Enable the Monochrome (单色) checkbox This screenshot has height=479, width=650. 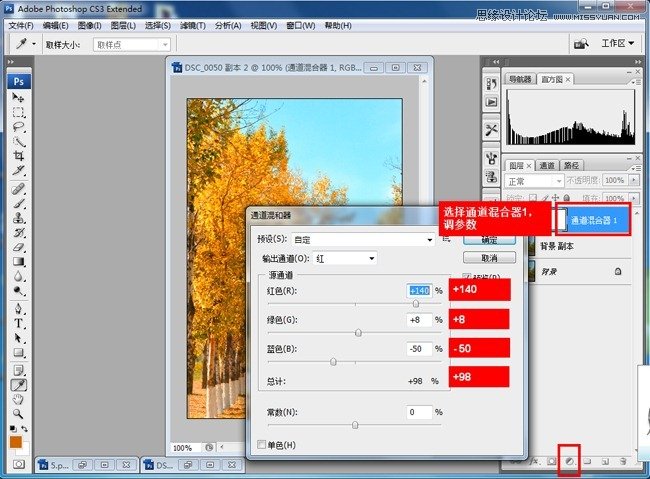pos(262,445)
